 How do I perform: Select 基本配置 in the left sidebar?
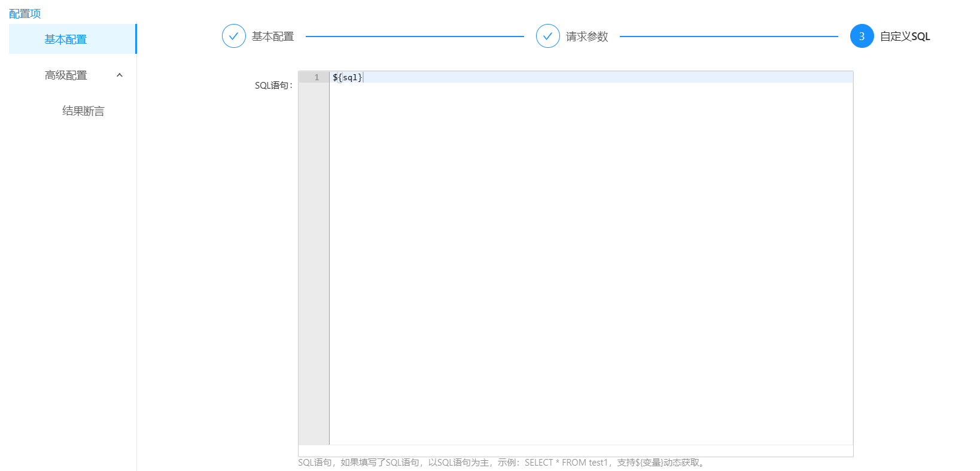pyautogui.click(x=66, y=39)
